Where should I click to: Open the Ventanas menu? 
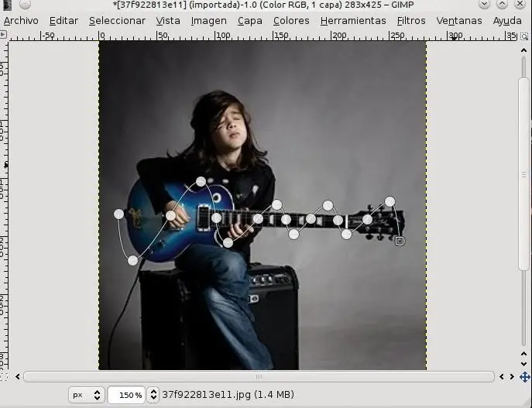[x=458, y=21]
